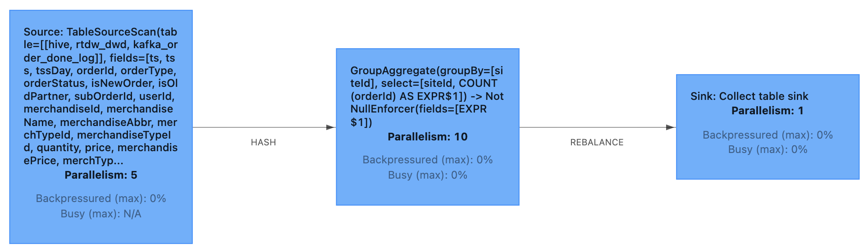
Task: Click the line connecting source to GroupAggregate
Action: pyautogui.click(x=260, y=127)
